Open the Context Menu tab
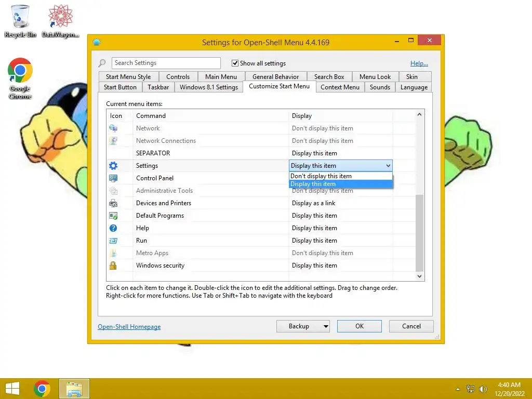 point(340,87)
